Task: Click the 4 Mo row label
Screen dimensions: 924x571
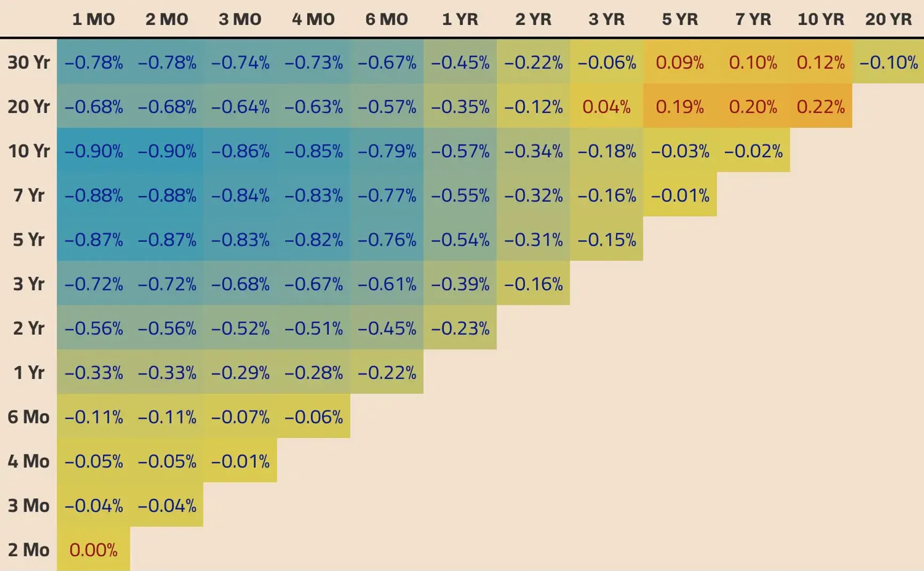Action: (29, 461)
